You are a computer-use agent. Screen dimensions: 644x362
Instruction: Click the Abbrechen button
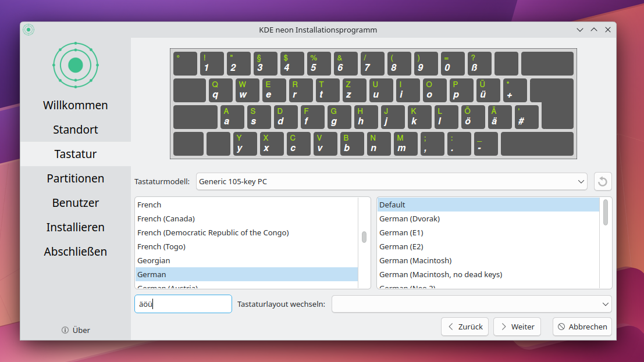pos(582,327)
